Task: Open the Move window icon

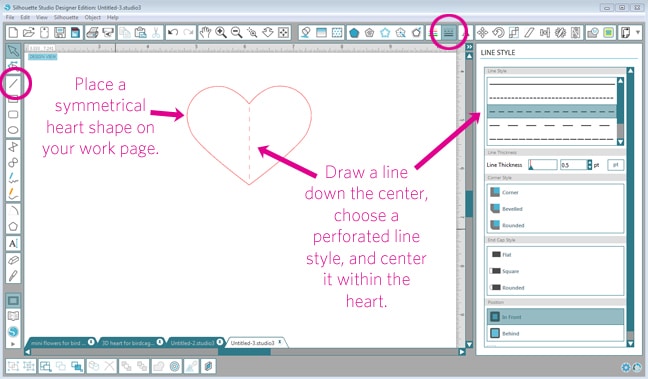Action: [482, 33]
